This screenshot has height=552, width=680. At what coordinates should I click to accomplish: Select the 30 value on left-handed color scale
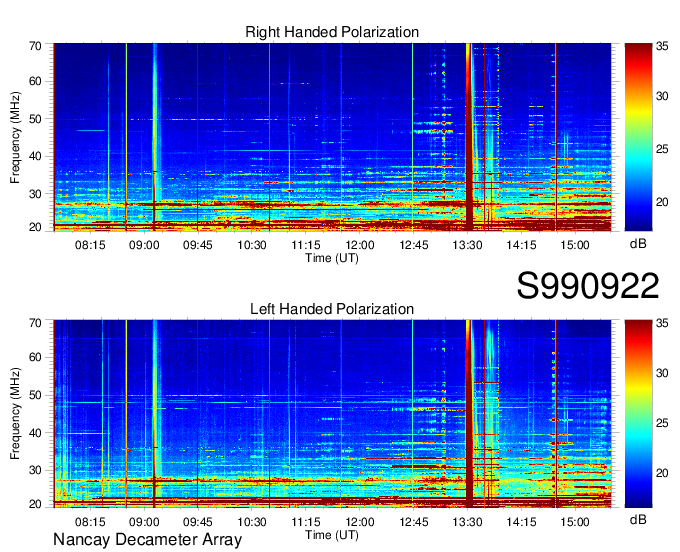click(x=662, y=373)
